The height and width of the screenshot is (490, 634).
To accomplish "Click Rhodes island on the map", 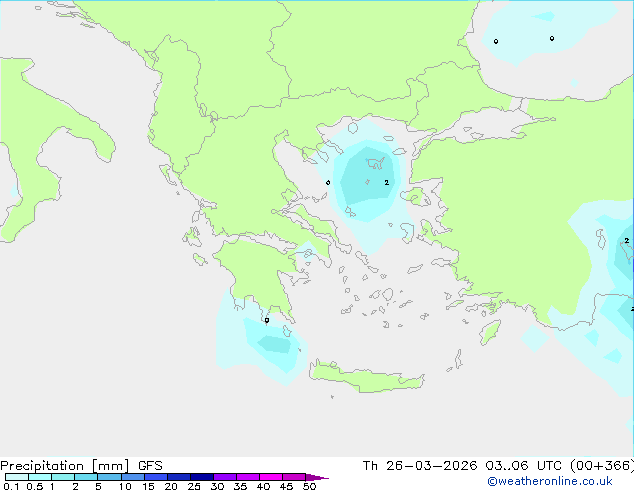I will 490,332.
